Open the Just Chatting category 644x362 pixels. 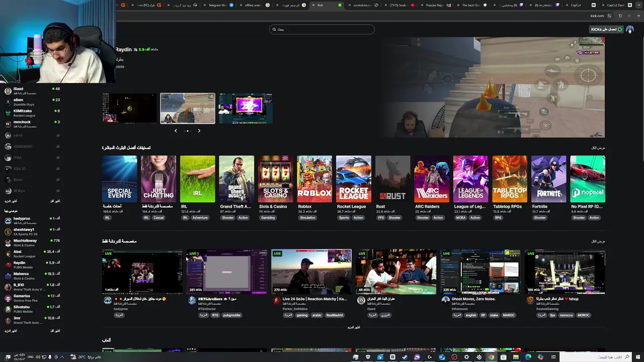pyautogui.click(x=158, y=179)
